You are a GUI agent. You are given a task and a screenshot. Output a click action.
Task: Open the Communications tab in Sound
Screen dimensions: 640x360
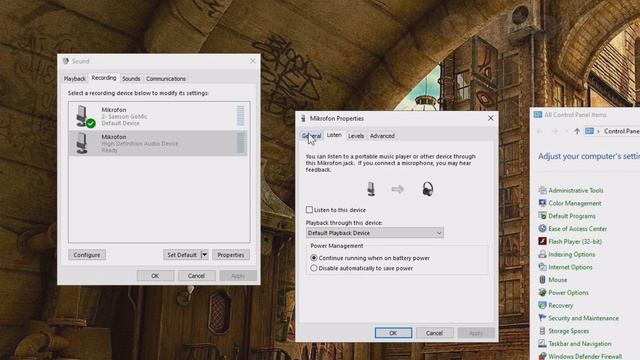tap(166, 78)
